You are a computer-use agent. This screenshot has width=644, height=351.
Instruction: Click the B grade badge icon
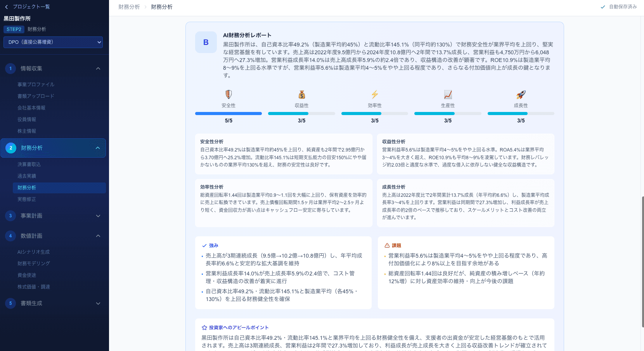206,42
